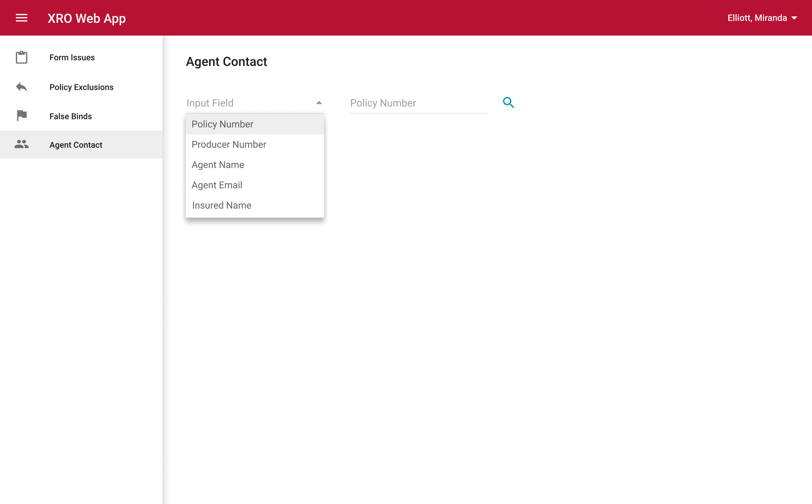Choose Policy Number from the dropdown list
The height and width of the screenshot is (504, 812).
[x=222, y=124]
